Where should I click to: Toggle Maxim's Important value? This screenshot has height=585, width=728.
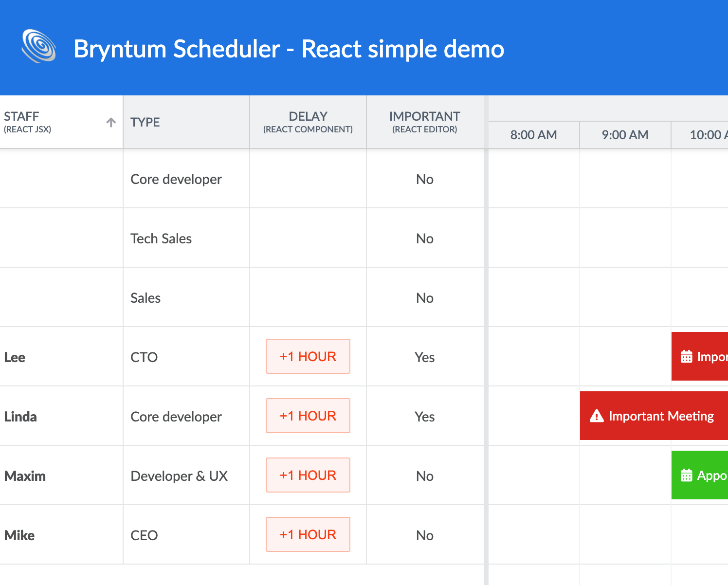424,475
